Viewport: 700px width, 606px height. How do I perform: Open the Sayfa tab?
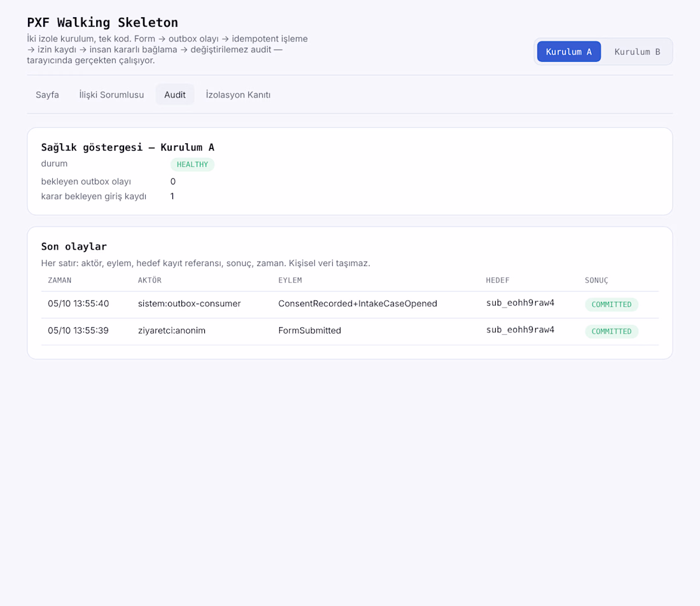click(47, 95)
